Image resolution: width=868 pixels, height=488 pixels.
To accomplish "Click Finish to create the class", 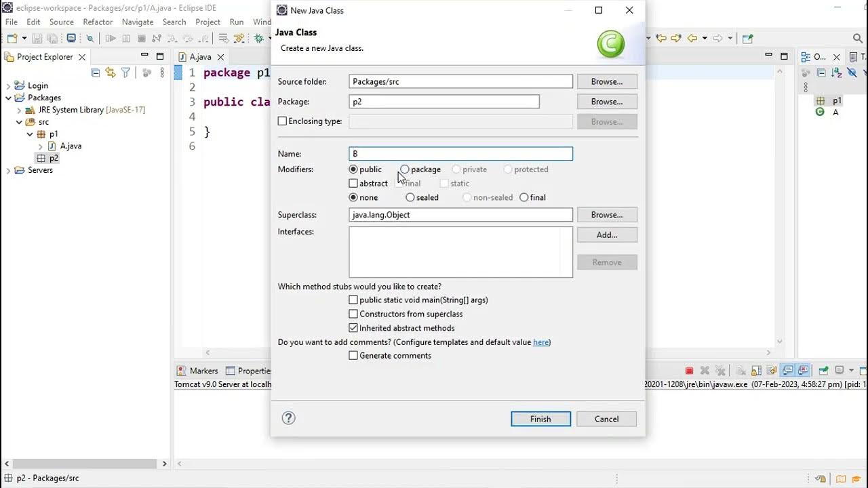I will (540, 419).
